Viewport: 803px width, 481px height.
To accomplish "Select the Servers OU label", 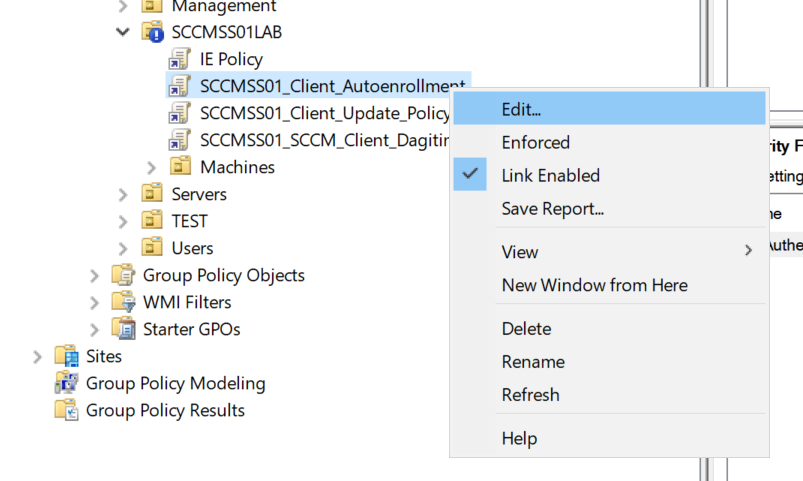I will pos(199,194).
